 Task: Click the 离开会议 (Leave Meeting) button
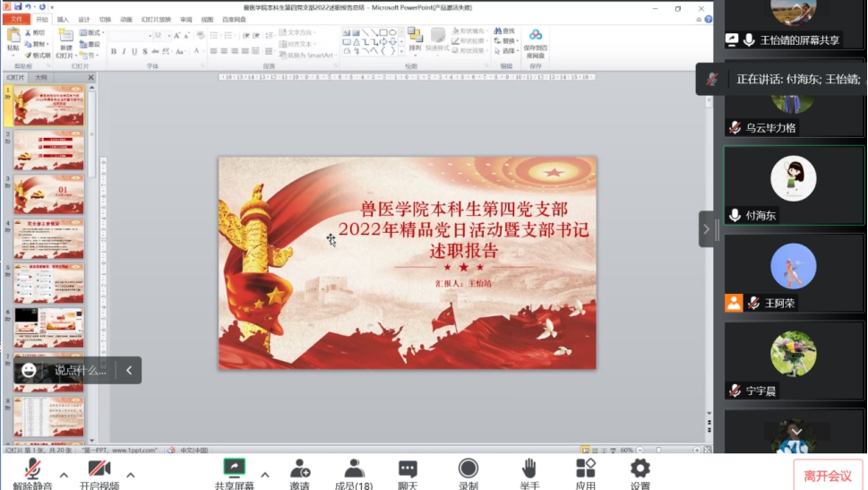[828, 476]
